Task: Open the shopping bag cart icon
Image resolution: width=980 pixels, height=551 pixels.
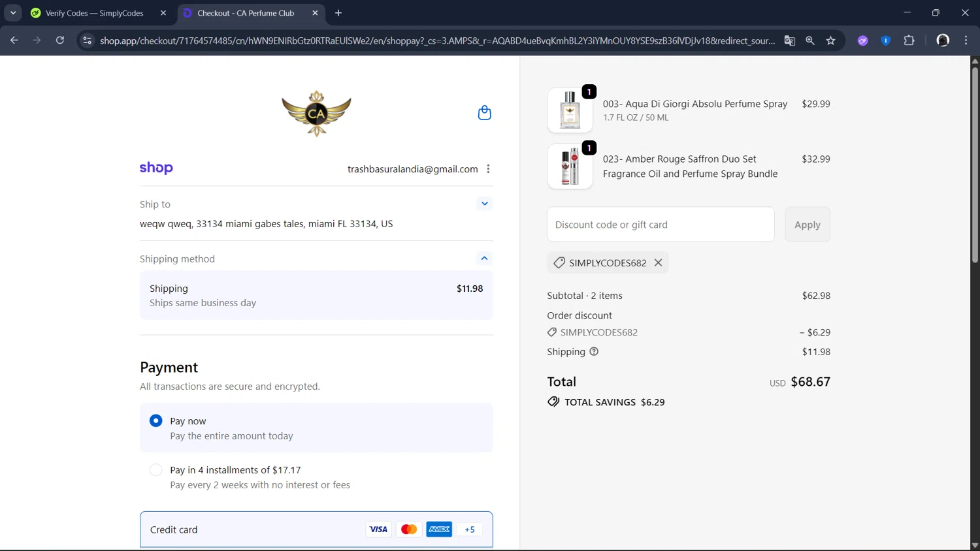Action: coord(484,113)
